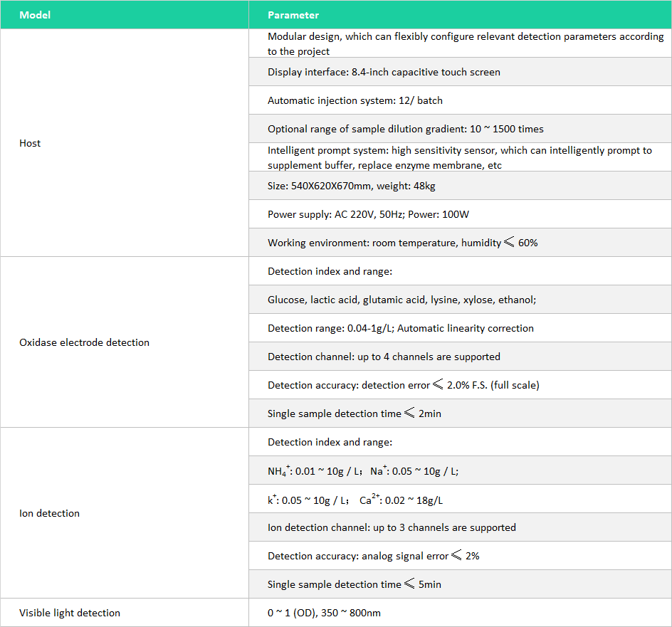The width and height of the screenshot is (672, 627).
Task: Select the Visible light detection label
Action: [x=70, y=613]
